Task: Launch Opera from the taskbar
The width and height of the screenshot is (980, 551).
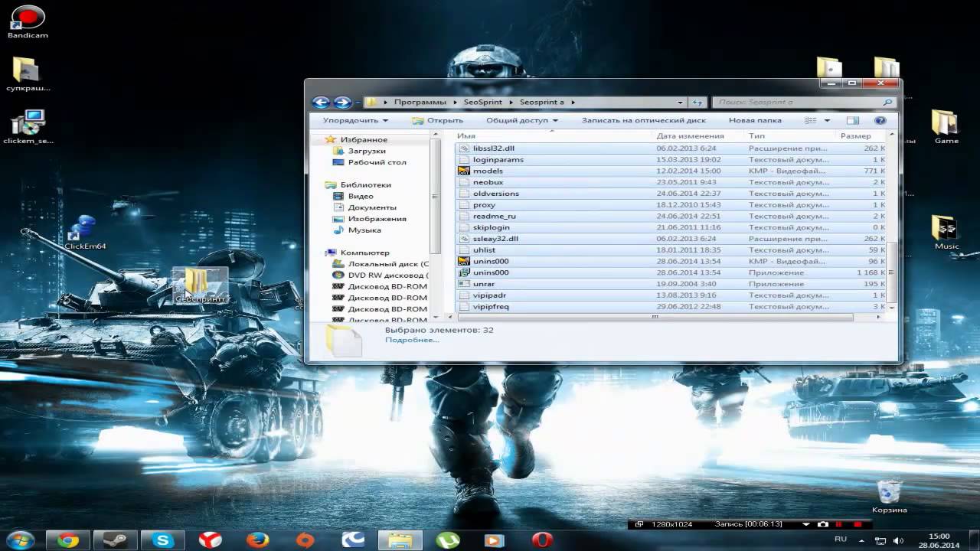Action: tap(543, 540)
